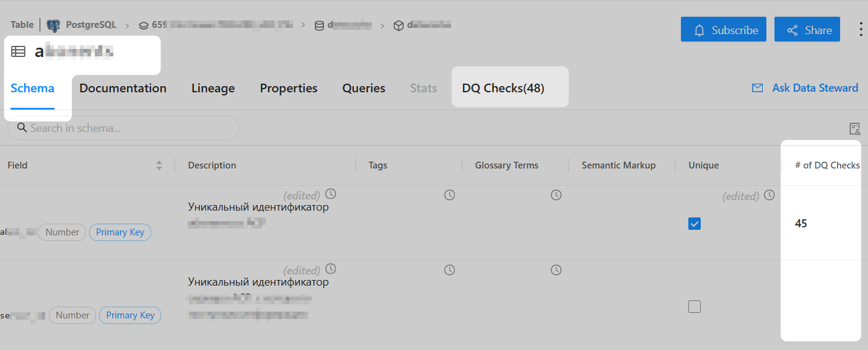Screen dimensions: 868x350
Task: Sort by the Field column arrows
Action: (x=159, y=165)
